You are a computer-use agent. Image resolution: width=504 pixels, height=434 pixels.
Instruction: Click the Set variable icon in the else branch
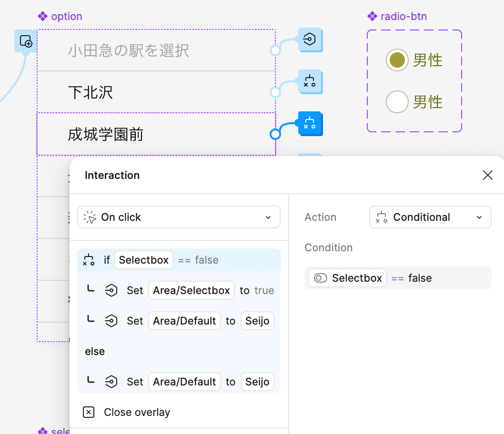pyautogui.click(x=111, y=381)
